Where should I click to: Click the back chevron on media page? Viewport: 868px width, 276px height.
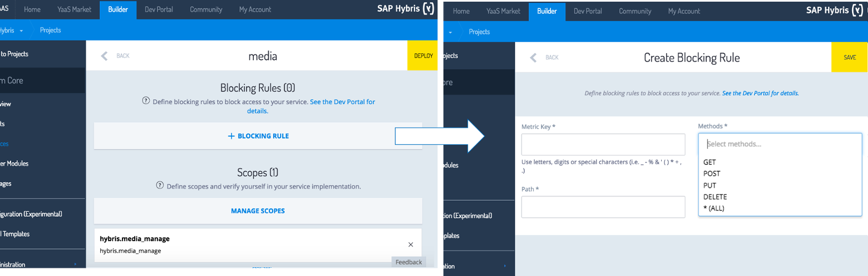coord(104,56)
